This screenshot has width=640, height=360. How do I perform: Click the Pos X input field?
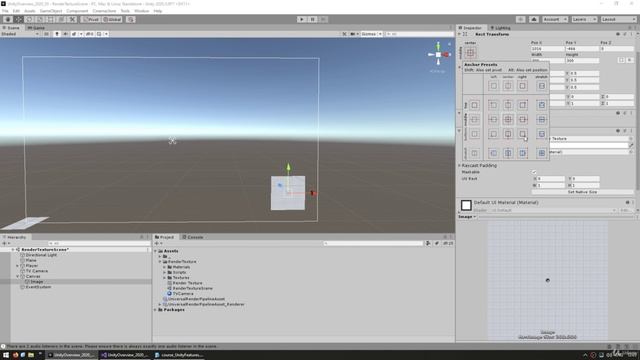[x=547, y=49]
